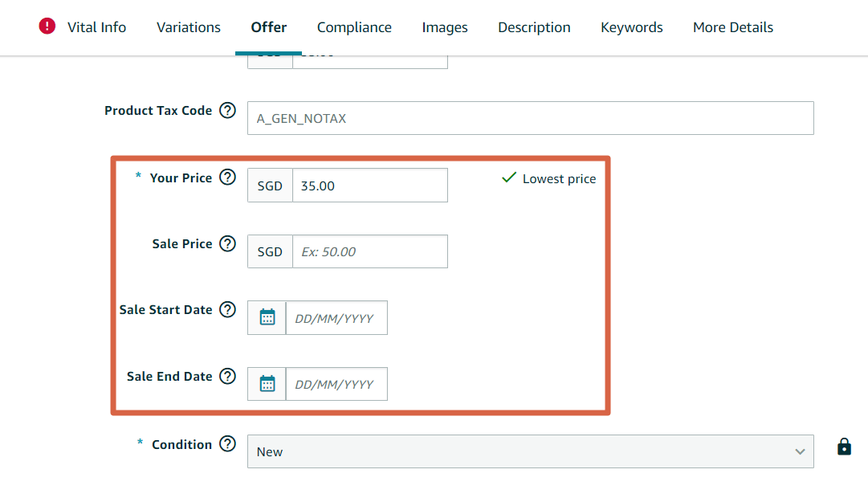The height and width of the screenshot is (498, 868).
Task: Open the Variations tab
Action: (x=189, y=27)
